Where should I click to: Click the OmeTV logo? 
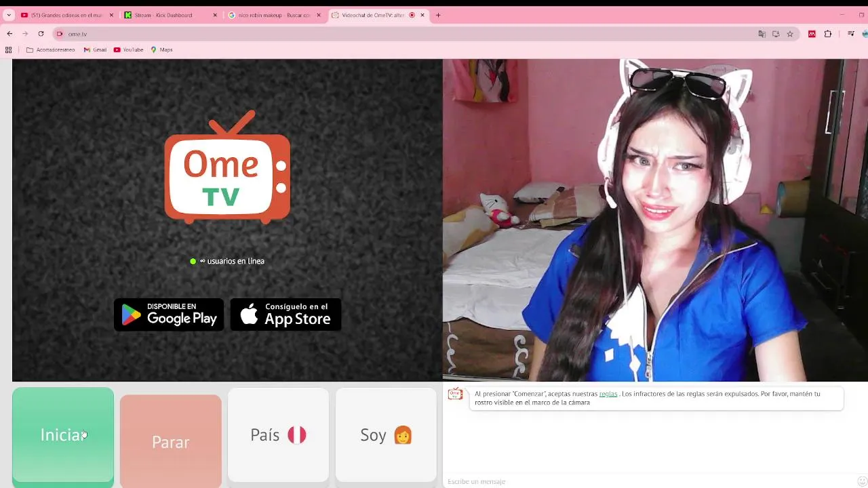pyautogui.click(x=228, y=167)
